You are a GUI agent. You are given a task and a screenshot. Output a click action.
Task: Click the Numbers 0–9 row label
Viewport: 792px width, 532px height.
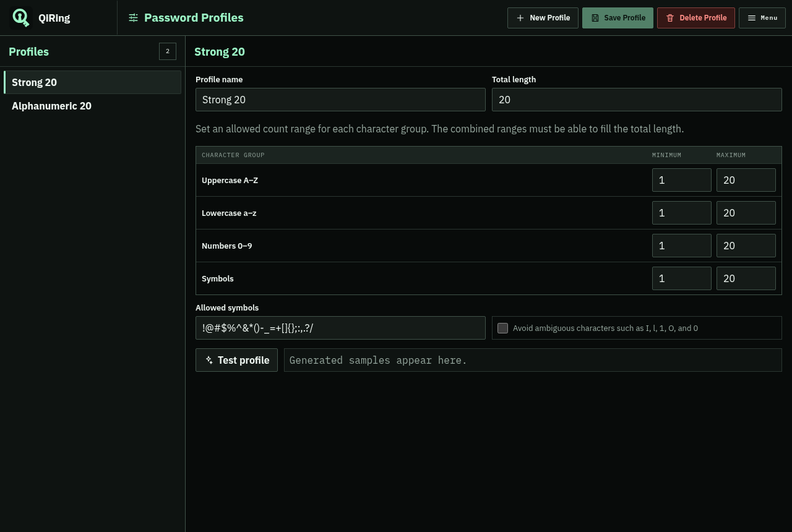[226, 246]
